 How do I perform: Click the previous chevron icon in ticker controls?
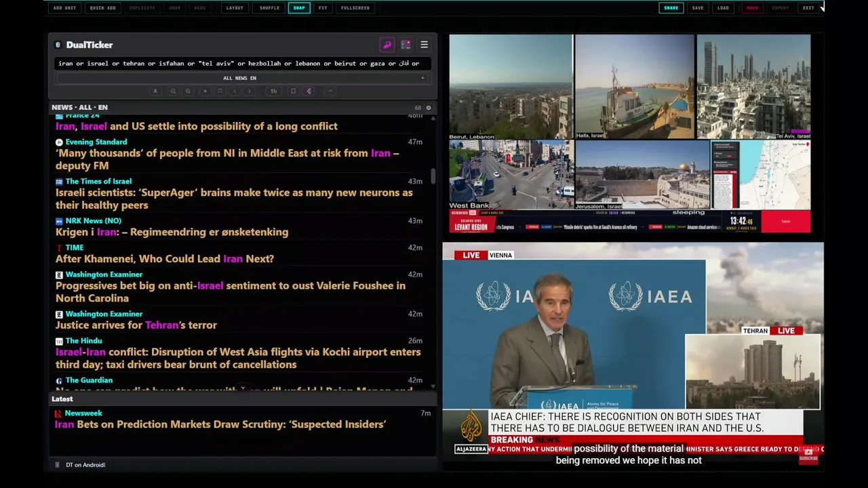click(235, 91)
